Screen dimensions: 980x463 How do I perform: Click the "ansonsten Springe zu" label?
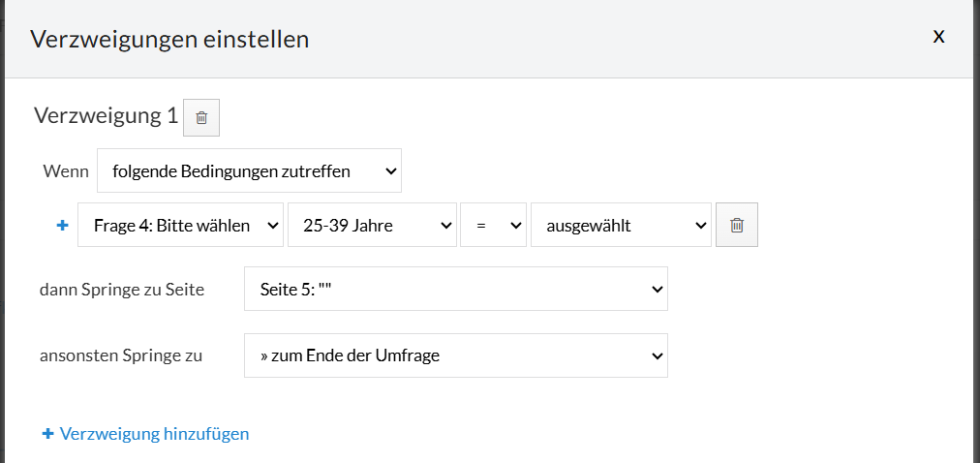coord(121,355)
